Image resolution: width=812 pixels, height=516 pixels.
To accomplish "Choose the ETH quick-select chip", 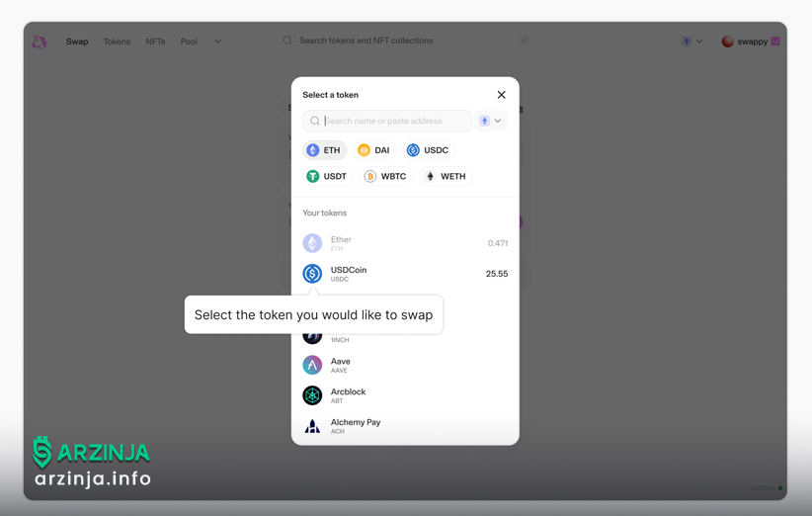I will point(325,150).
